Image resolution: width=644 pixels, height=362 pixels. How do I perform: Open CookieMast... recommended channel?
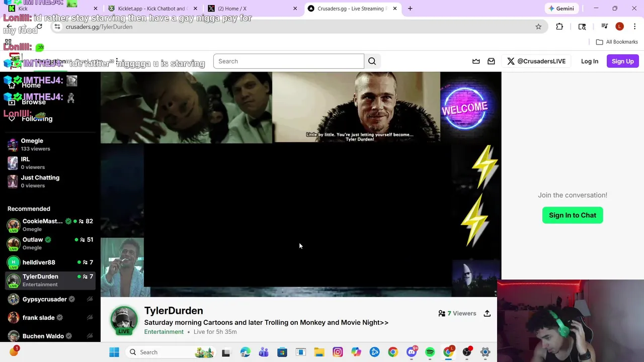click(50, 225)
